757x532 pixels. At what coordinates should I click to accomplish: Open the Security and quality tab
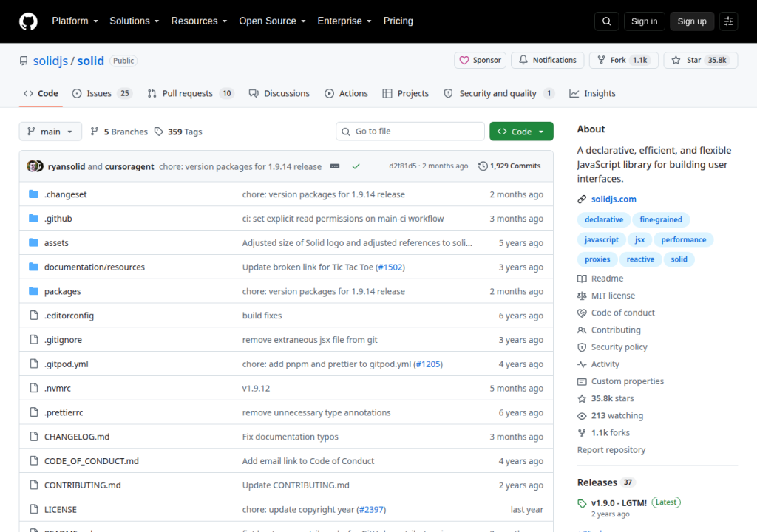(499, 94)
